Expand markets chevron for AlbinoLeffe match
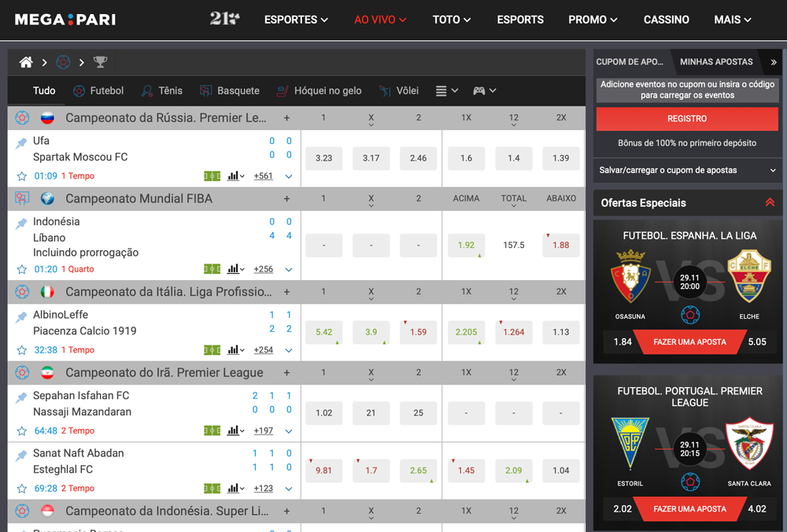This screenshot has width=787, height=532. coord(289,351)
